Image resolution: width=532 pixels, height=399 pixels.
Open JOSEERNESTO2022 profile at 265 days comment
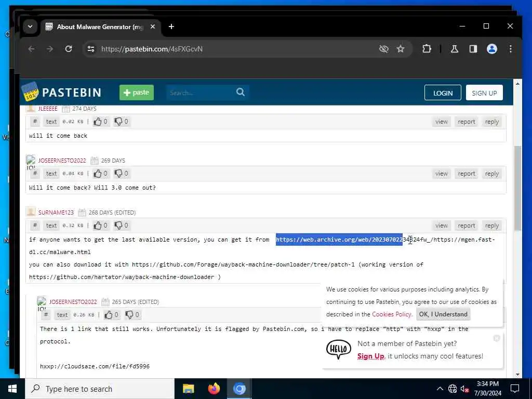(73, 302)
